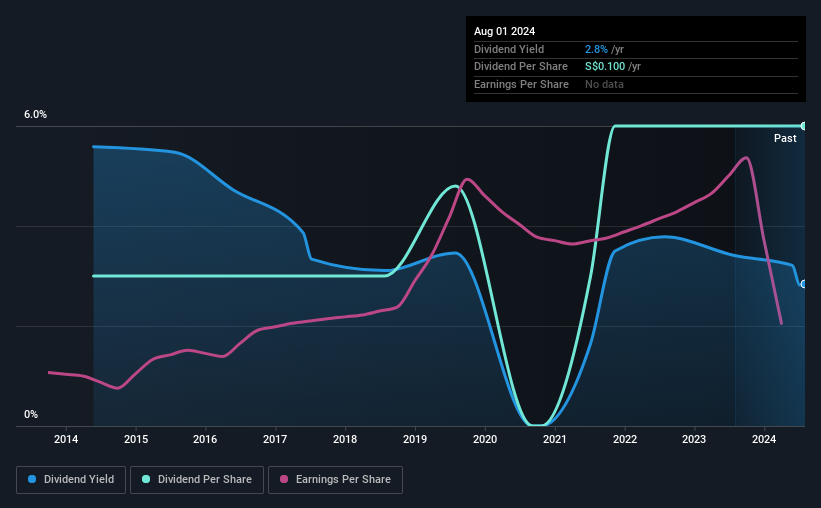Toggle the Earnings Per Share legend series
The height and width of the screenshot is (508, 821).
[335, 480]
